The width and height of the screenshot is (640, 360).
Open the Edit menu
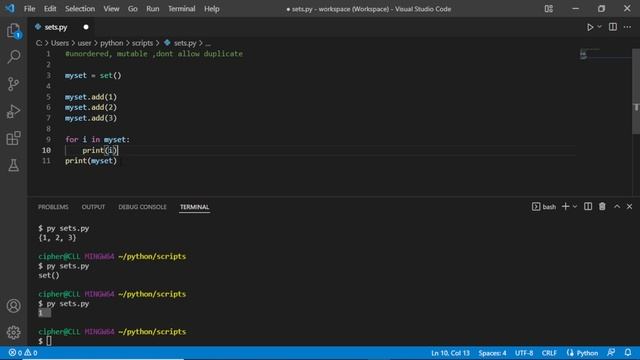click(x=50, y=9)
